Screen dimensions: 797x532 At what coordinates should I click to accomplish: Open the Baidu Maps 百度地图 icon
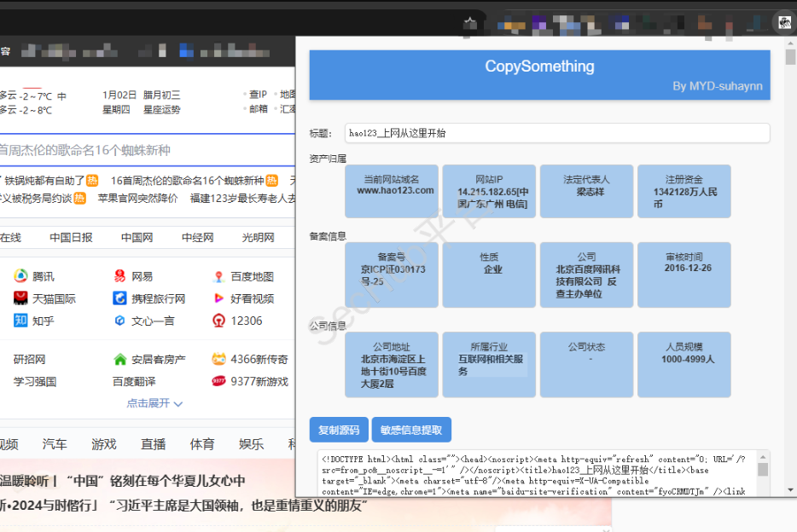coord(219,276)
